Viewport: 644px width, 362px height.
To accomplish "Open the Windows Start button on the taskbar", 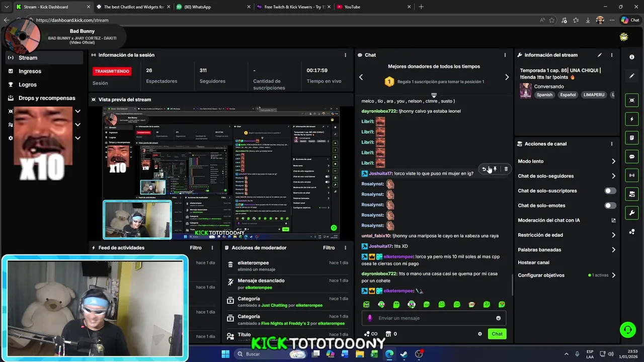I will pyautogui.click(x=225, y=354).
